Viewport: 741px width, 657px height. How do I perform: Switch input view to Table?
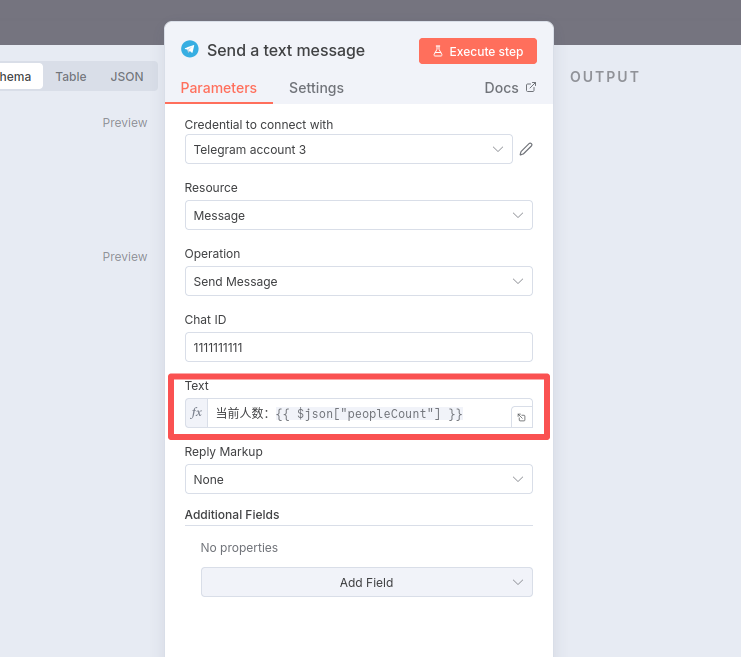[71, 76]
